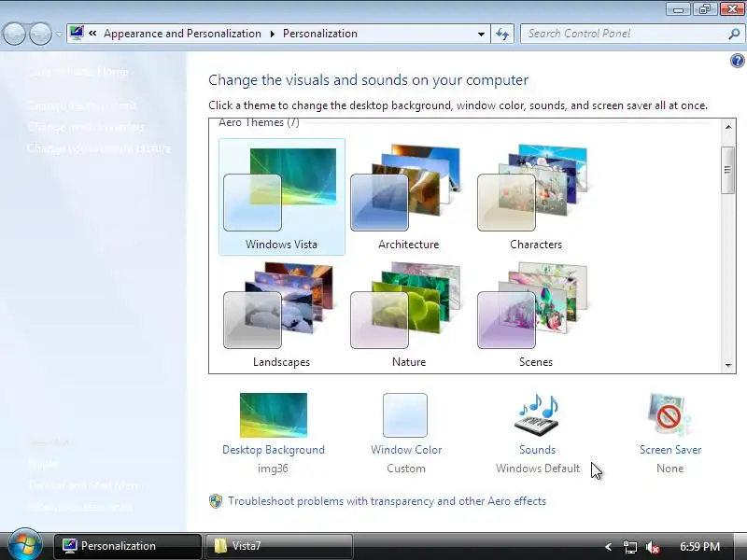Switch to Personalization taskbar button

pos(128,546)
